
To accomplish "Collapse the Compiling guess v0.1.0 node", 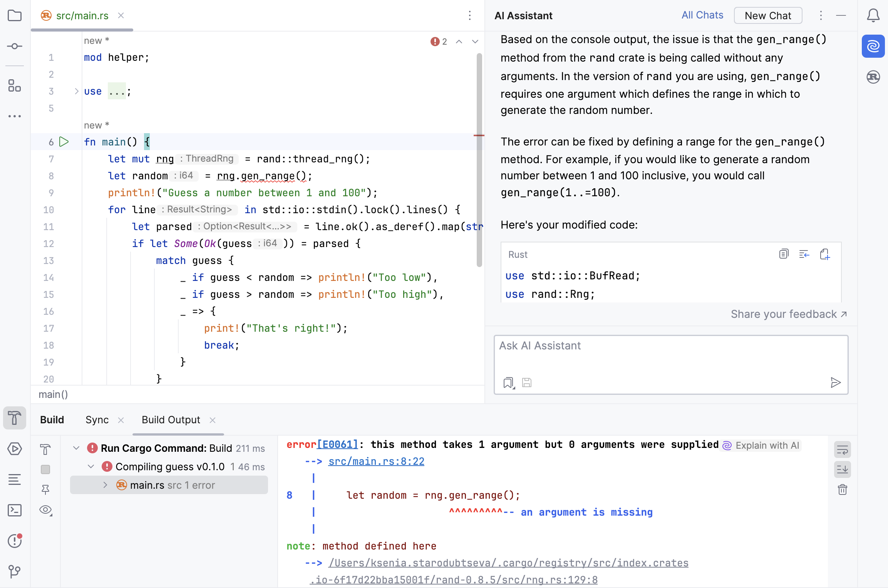I will pos(91,466).
